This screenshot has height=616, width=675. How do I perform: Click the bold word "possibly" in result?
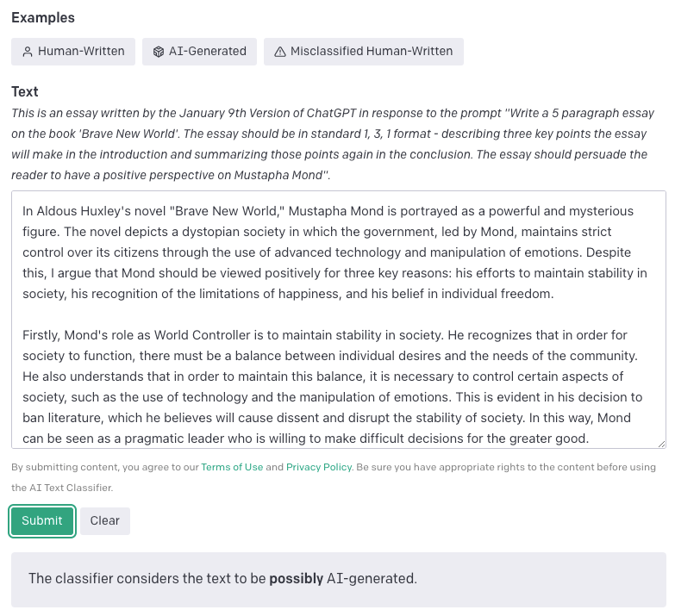click(x=296, y=579)
